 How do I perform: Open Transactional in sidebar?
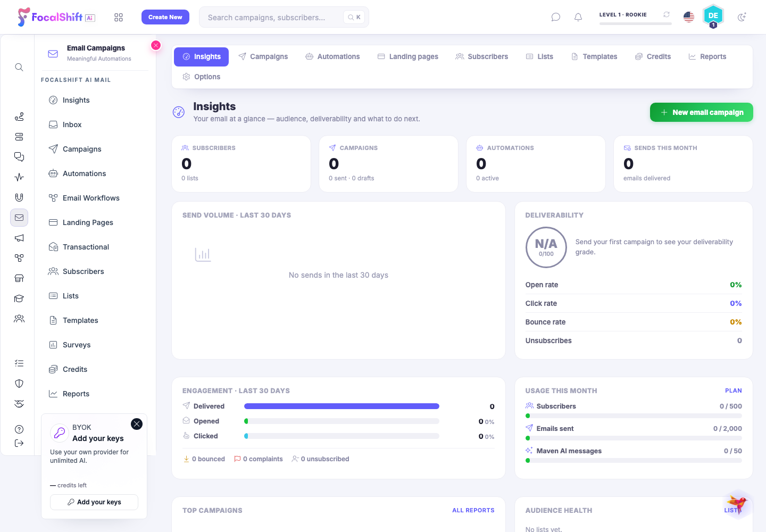[95, 247]
